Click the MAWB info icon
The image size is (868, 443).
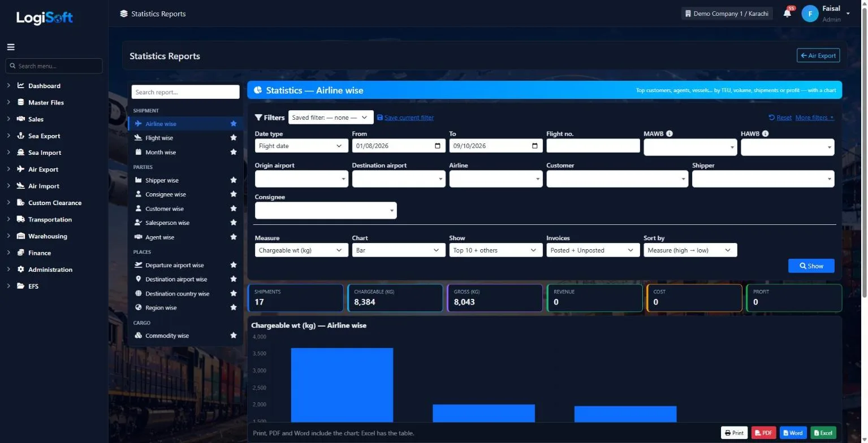[670, 134]
